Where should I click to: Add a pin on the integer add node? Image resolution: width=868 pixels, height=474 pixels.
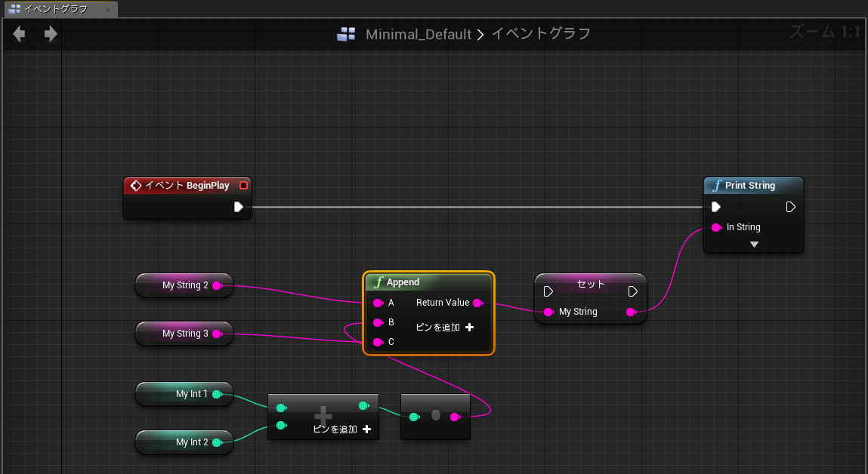pos(341,429)
